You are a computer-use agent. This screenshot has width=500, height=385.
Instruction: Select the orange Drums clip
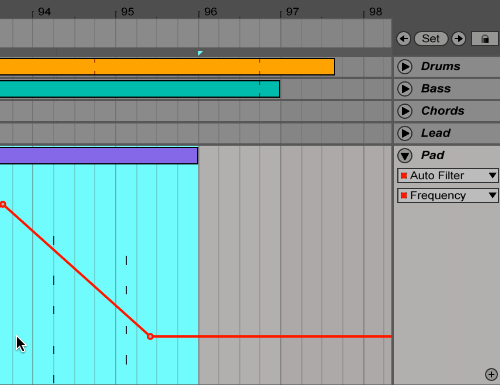pyautogui.click(x=167, y=66)
